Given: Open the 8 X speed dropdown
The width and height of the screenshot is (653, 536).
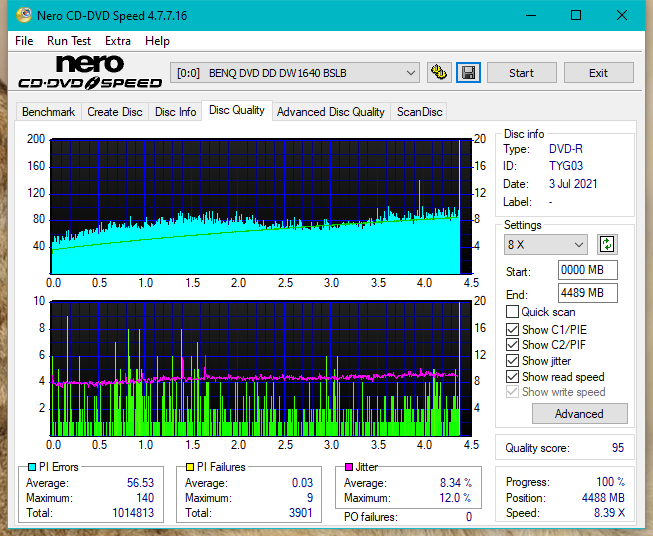Looking at the screenshot, I should pos(546,244).
